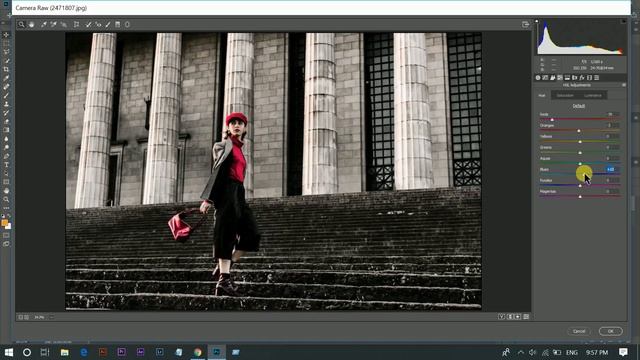Viewport: 640px width, 360px height.
Task: Open Premiere Pro from taskbar
Action: (x=122, y=352)
